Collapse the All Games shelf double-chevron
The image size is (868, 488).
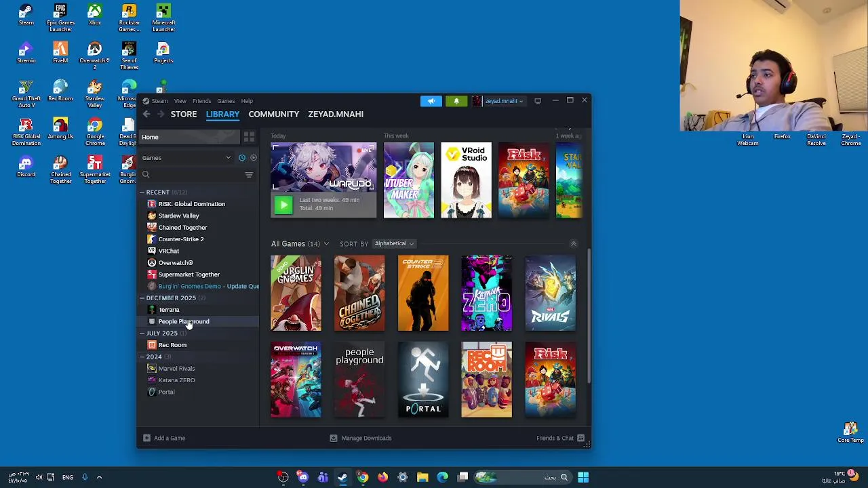tap(573, 243)
